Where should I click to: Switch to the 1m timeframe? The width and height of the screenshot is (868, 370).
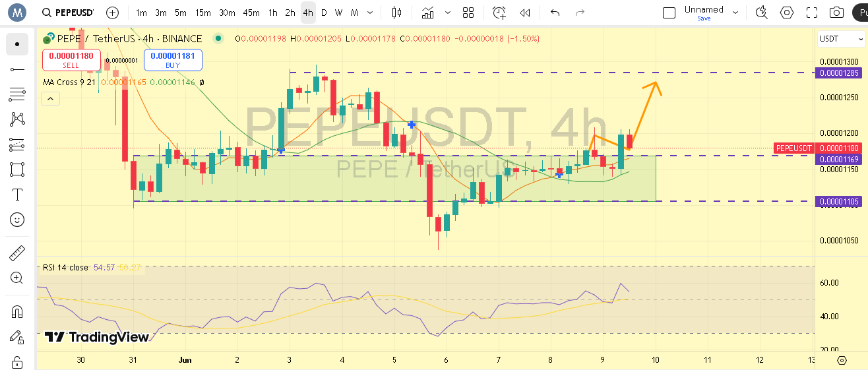pos(141,13)
